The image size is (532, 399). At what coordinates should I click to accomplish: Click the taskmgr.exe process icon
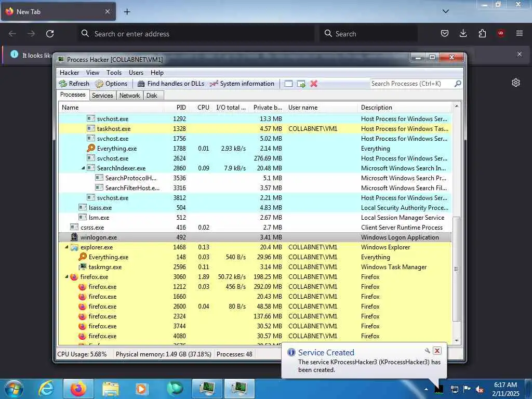click(x=83, y=267)
